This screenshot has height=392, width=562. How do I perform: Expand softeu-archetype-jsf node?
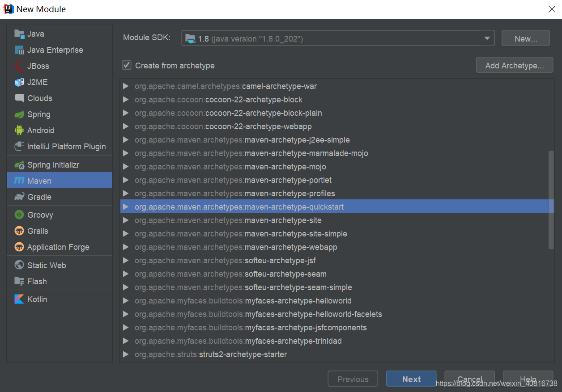[126, 261]
